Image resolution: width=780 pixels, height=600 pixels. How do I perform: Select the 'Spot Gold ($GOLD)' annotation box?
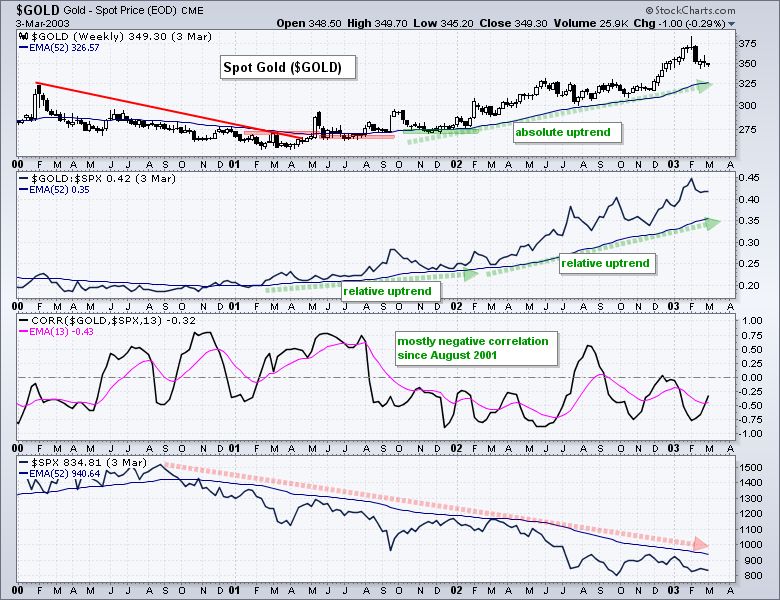click(288, 67)
